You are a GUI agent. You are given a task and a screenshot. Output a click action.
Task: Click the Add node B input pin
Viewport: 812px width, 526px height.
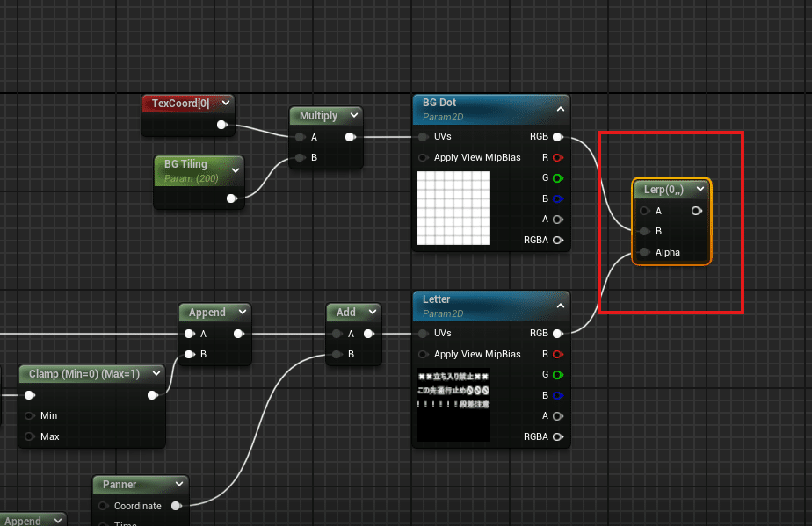click(x=337, y=354)
